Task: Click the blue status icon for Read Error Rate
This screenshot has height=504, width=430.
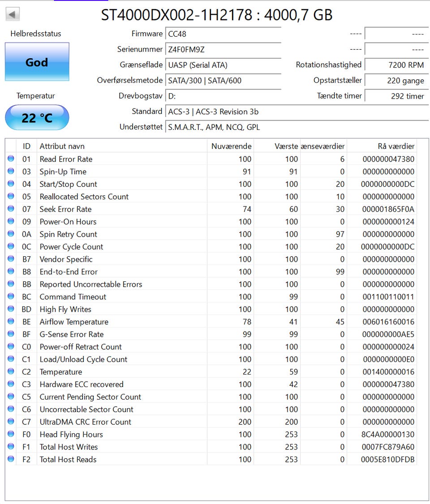Action: click(x=11, y=159)
